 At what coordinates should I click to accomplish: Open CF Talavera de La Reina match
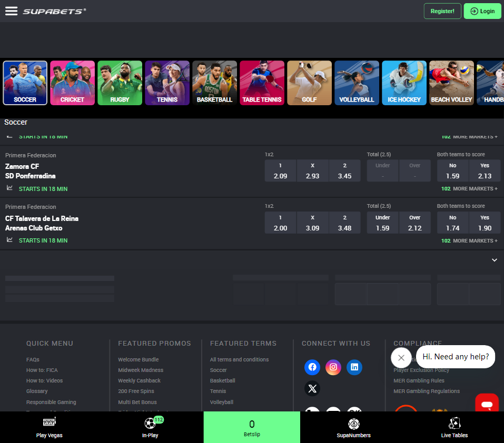pyautogui.click(x=42, y=223)
